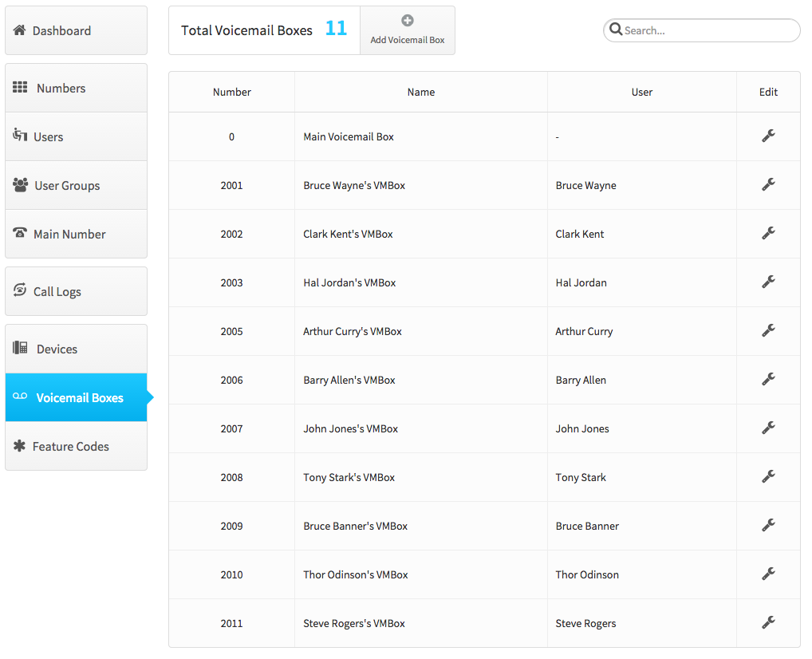This screenshot has height=659, width=812.
Task: Click the Dashboard home icon
Action: tap(20, 30)
